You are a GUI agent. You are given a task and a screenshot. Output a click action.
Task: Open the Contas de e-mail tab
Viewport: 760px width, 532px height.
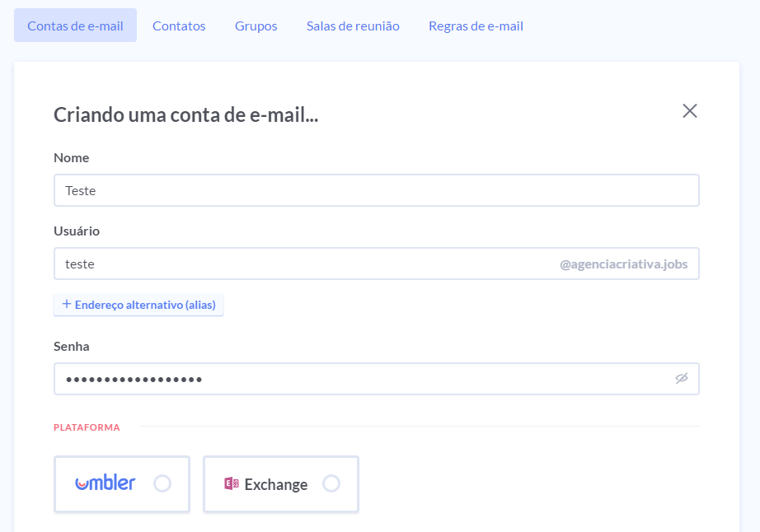click(75, 26)
